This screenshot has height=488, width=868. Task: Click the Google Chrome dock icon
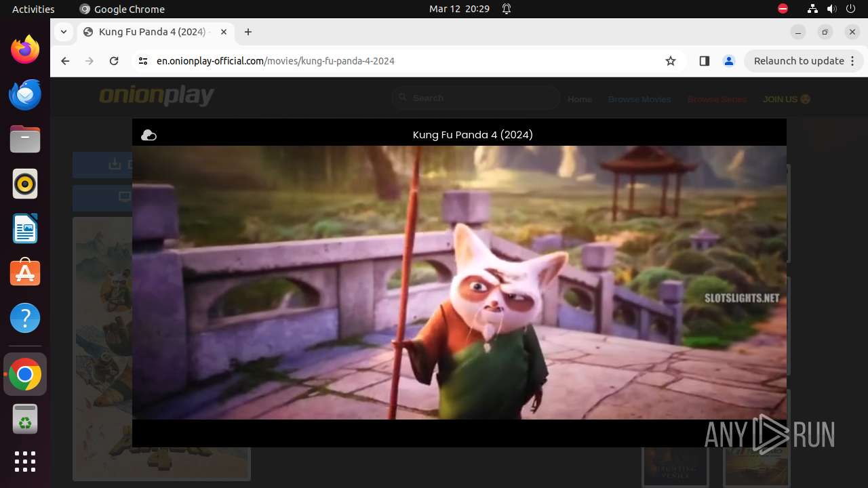[x=25, y=375]
